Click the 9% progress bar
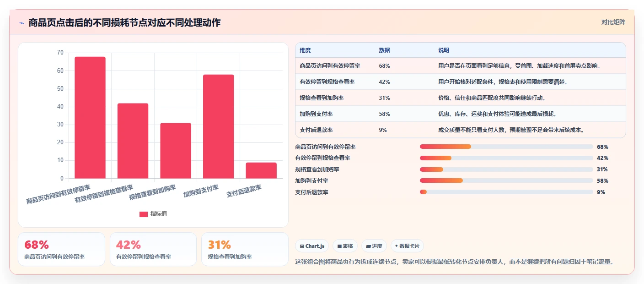Viewport: 644px width, 284px height. tap(506, 192)
